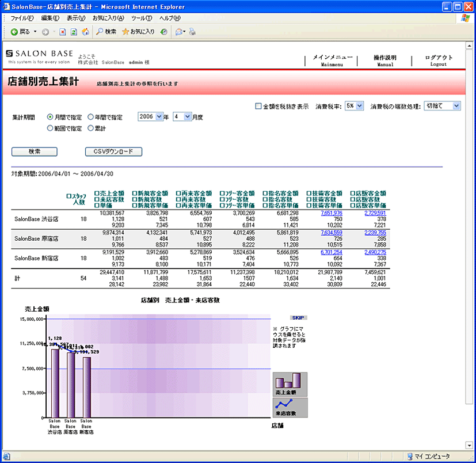Toggle the 新規客金額 column checkbox
Viewport: 476px width, 463px height.
click(135, 193)
